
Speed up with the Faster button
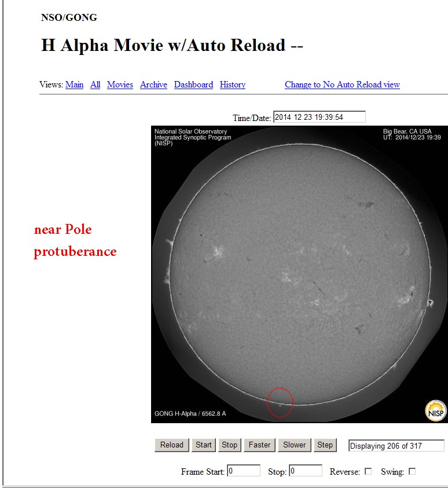coord(259,445)
